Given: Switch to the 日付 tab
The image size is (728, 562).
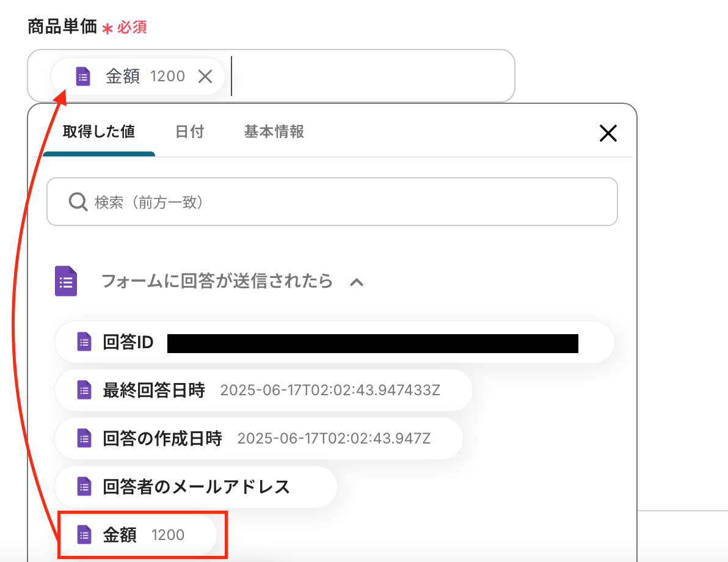Looking at the screenshot, I should tap(189, 131).
